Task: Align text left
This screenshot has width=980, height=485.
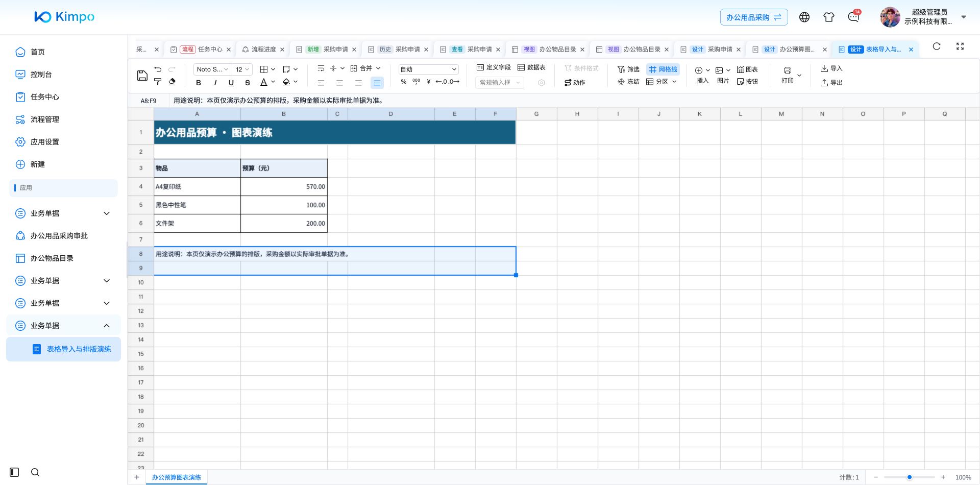Action: [x=321, y=82]
